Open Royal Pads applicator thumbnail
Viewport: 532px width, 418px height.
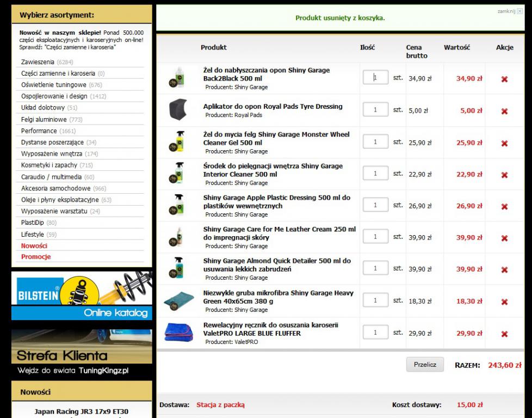tap(178, 109)
